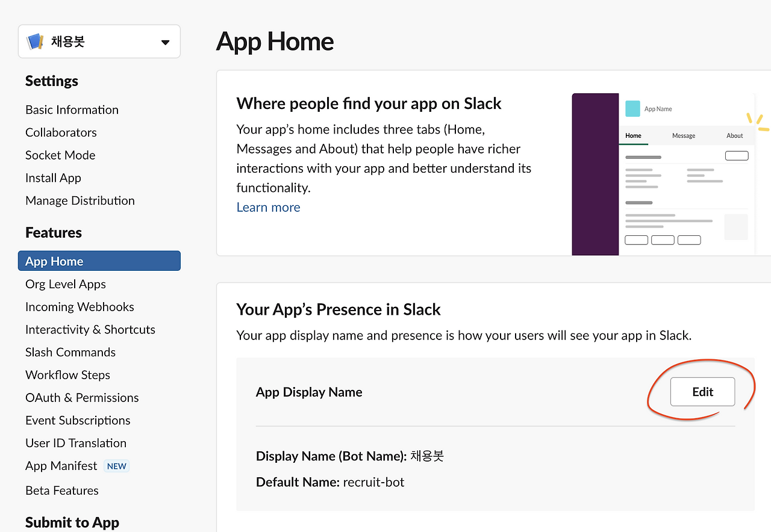This screenshot has width=771, height=532.
Task: Navigate to Manage Distribution
Action: (x=80, y=200)
